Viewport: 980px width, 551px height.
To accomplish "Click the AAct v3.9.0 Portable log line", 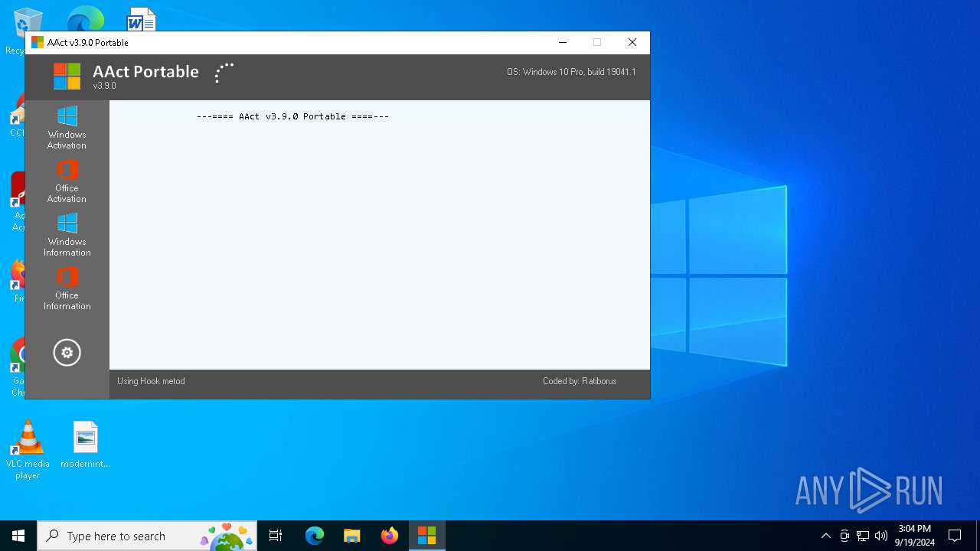I will [292, 116].
